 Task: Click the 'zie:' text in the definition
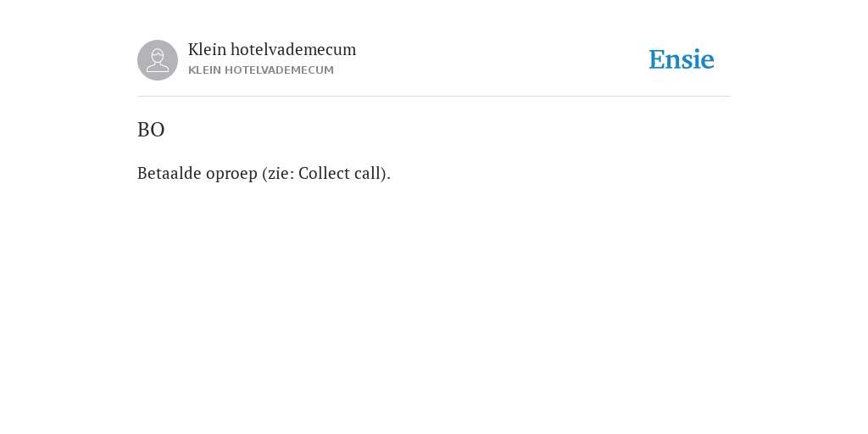coord(281,173)
